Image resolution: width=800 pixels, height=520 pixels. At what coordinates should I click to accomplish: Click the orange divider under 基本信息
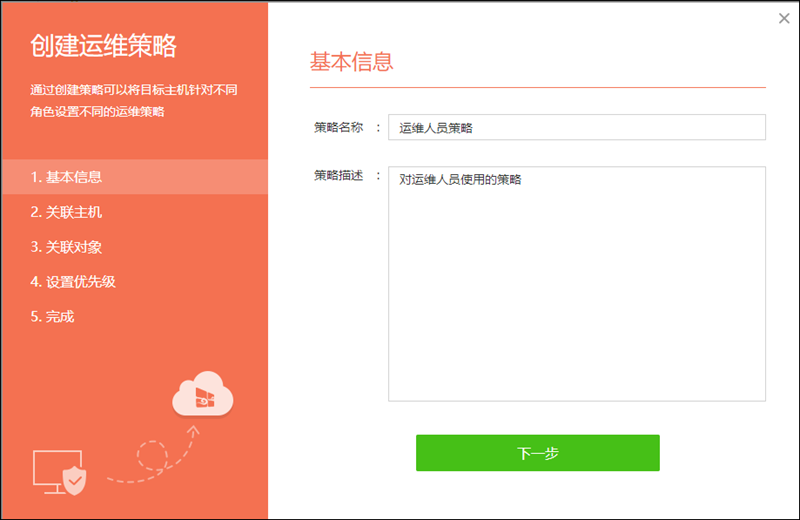tap(537, 88)
